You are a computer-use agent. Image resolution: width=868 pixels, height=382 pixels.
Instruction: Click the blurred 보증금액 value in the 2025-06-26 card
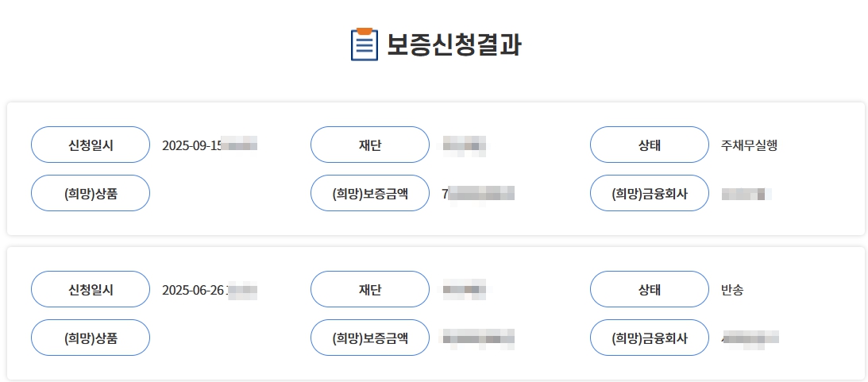pos(478,338)
